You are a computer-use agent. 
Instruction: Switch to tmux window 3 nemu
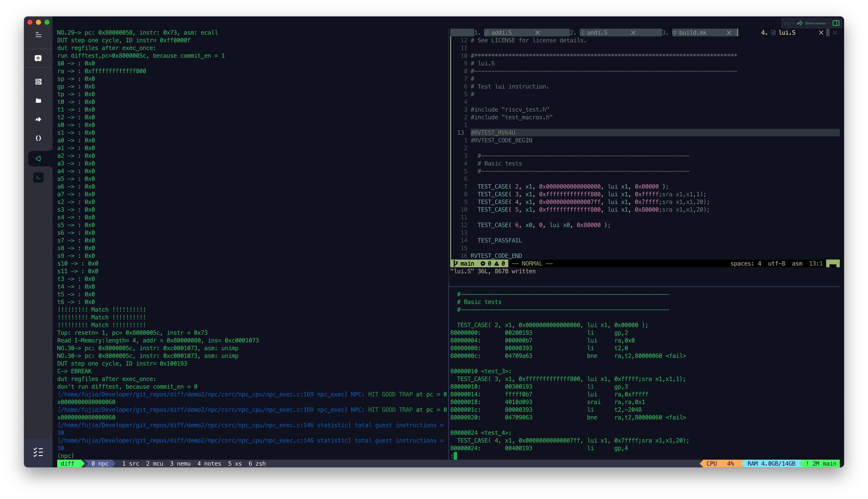(180, 463)
